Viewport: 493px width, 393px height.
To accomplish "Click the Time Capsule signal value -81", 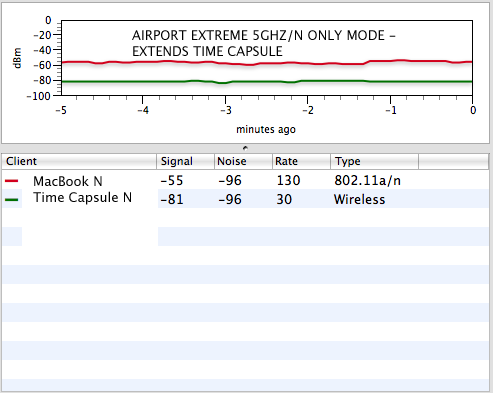I will tap(172, 199).
